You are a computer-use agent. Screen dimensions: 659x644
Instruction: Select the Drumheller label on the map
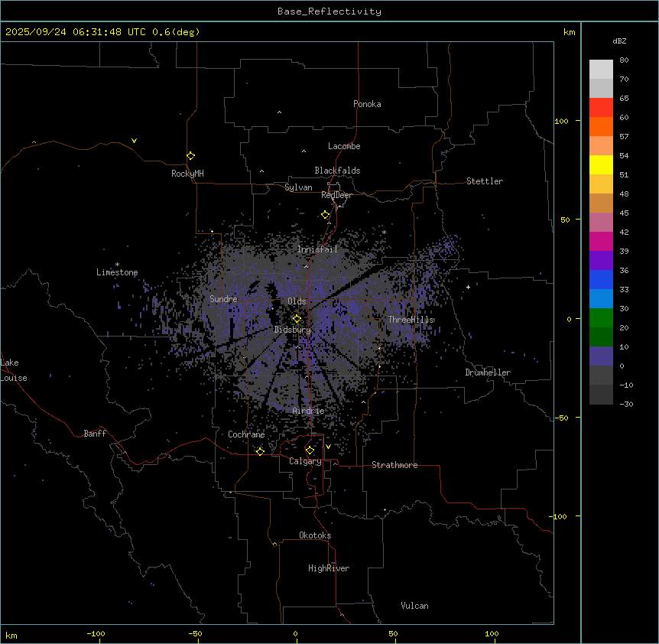488,372
